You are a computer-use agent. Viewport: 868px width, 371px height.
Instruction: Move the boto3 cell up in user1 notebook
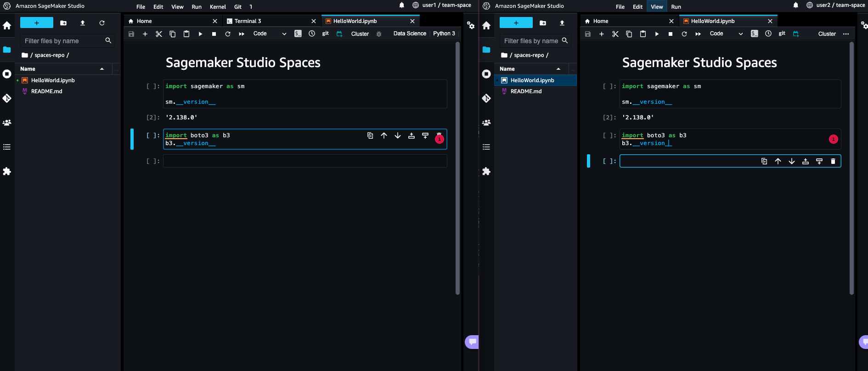pyautogui.click(x=384, y=135)
